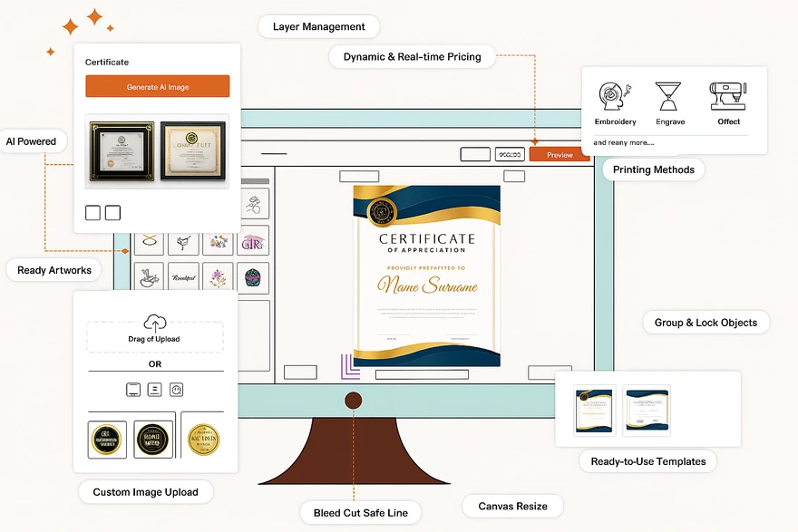The height and width of the screenshot is (532, 798).
Task: Click the cloud upload icon
Action: (x=155, y=324)
